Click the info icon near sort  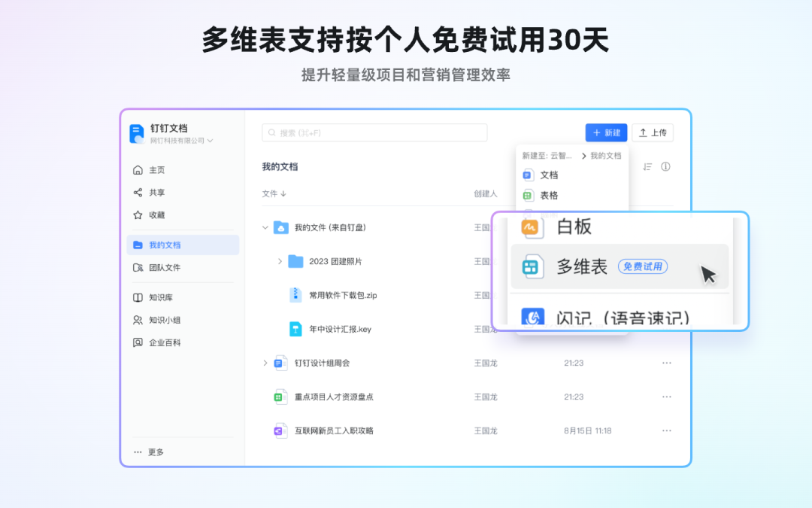pyautogui.click(x=665, y=167)
